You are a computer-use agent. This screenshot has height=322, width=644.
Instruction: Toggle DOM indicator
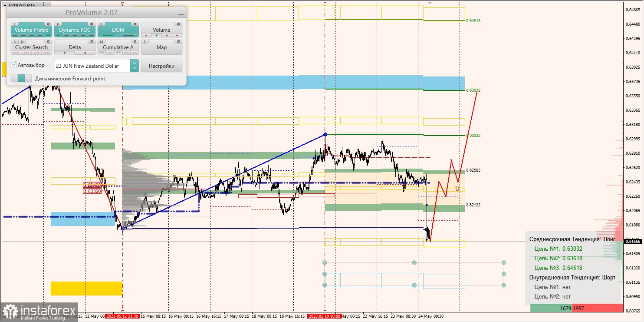pos(118,30)
